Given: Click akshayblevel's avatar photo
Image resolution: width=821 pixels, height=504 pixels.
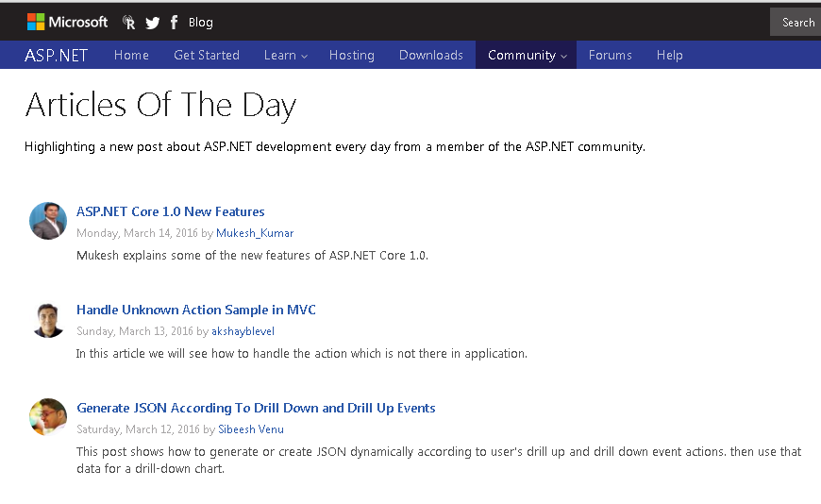Looking at the screenshot, I should pos(48,320).
